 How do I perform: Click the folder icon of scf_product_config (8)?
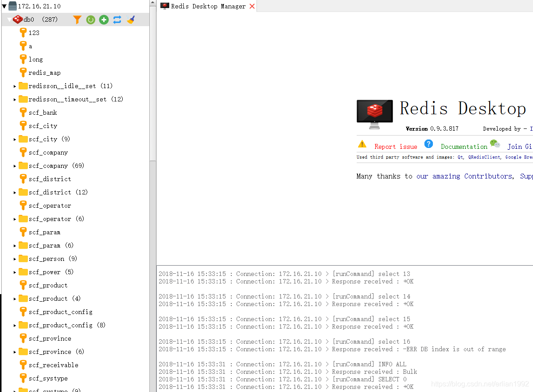point(23,325)
